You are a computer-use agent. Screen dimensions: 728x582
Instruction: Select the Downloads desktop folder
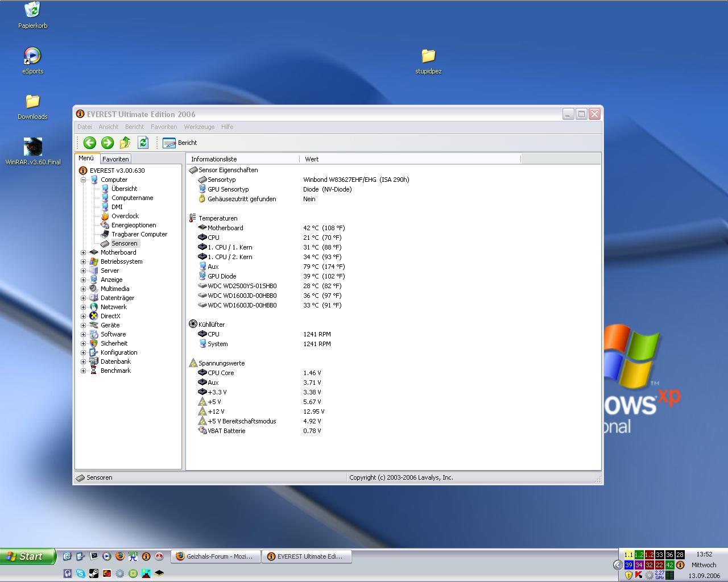[x=32, y=106]
